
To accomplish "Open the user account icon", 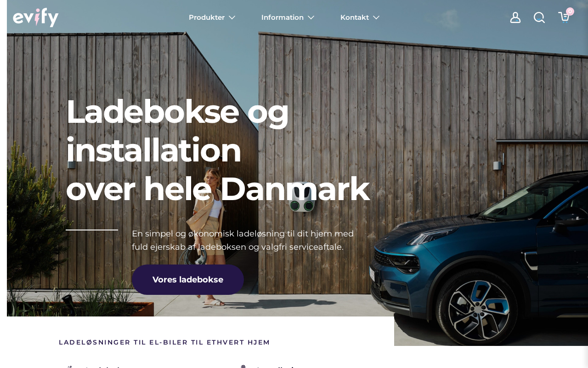I will [x=515, y=17].
